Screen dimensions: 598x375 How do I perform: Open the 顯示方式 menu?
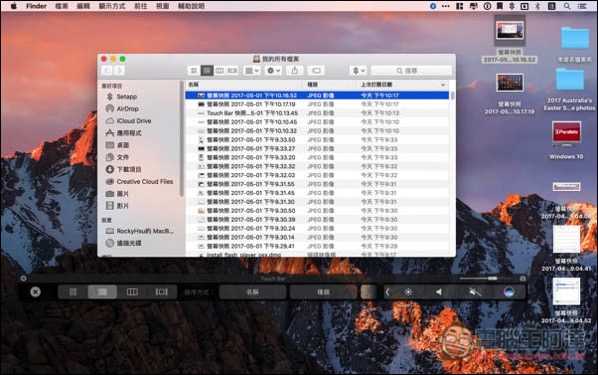tap(112, 6)
